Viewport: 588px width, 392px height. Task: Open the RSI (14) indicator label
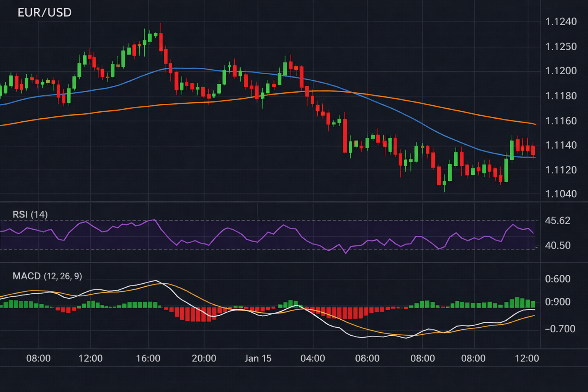(31, 214)
